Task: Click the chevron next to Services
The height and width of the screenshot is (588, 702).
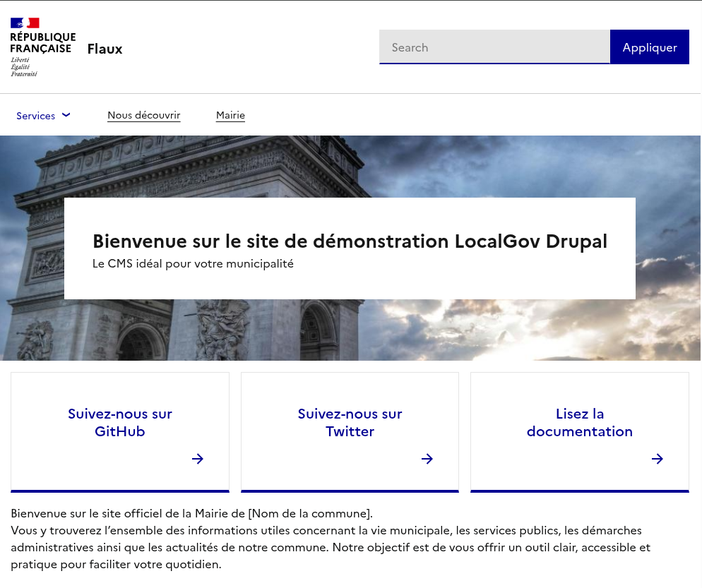Action: (x=66, y=115)
